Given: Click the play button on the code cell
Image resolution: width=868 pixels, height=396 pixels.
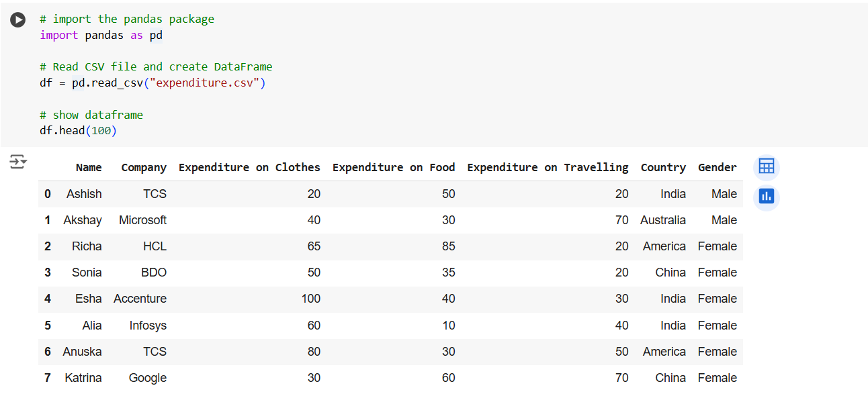Looking at the screenshot, I should 17,19.
